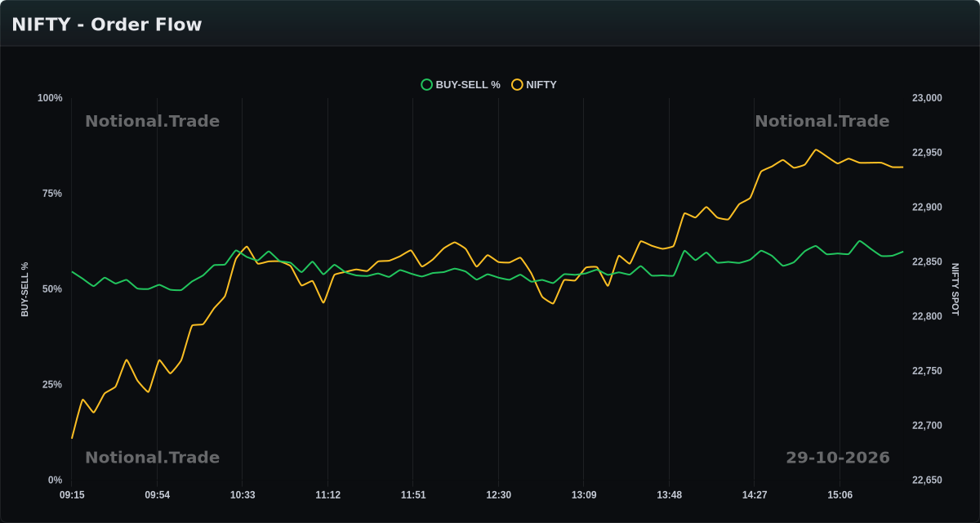Image resolution: width=980 pixels, height=523 pixels.
Task: Select the 75% label on the left axis
Action: click(x=52, y=194)
